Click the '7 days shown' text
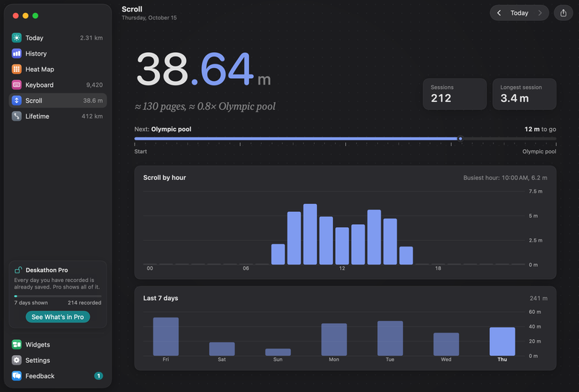 [31, 302]
